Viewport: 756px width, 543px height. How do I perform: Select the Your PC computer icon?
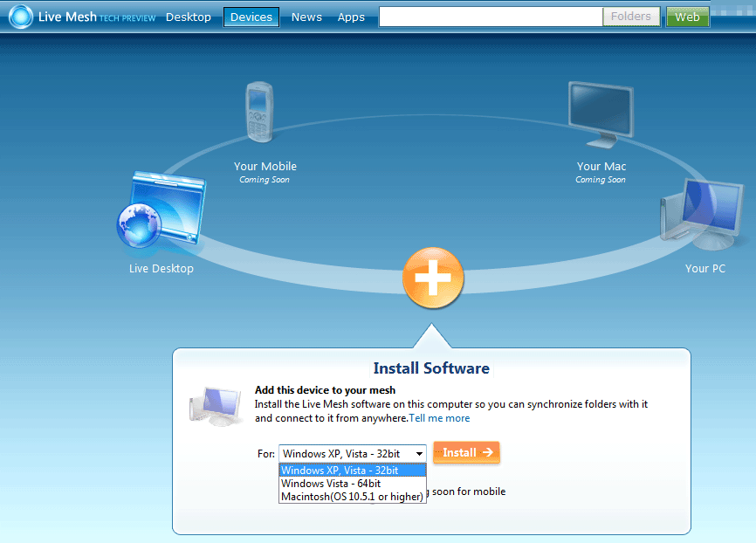pyautogui.click(x=702, y=215)
